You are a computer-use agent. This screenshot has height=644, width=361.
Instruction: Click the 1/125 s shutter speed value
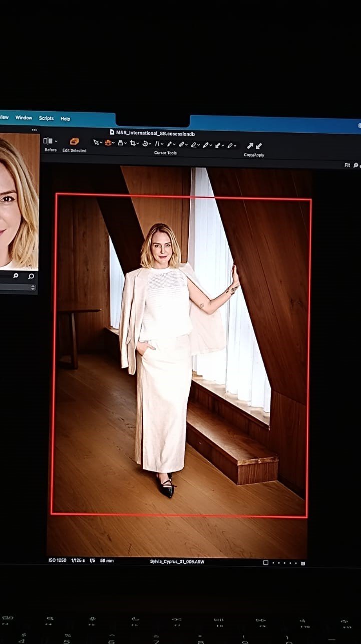(x=78, y=560)
